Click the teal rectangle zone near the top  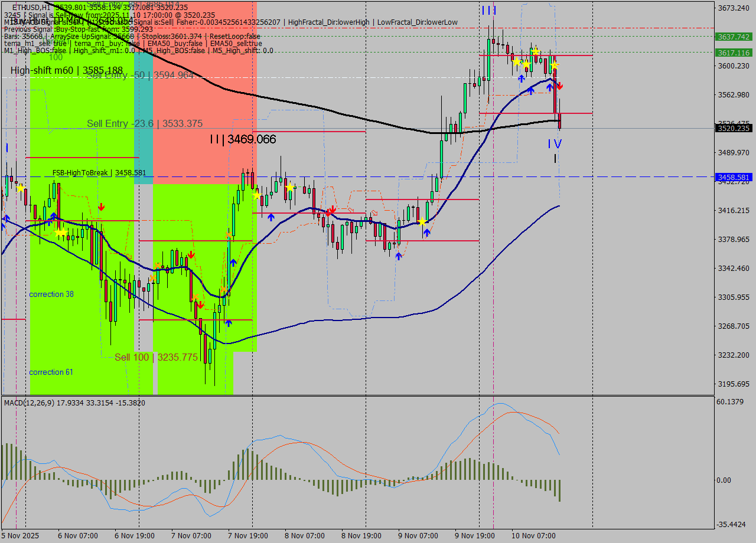click(x=144, y=118)
